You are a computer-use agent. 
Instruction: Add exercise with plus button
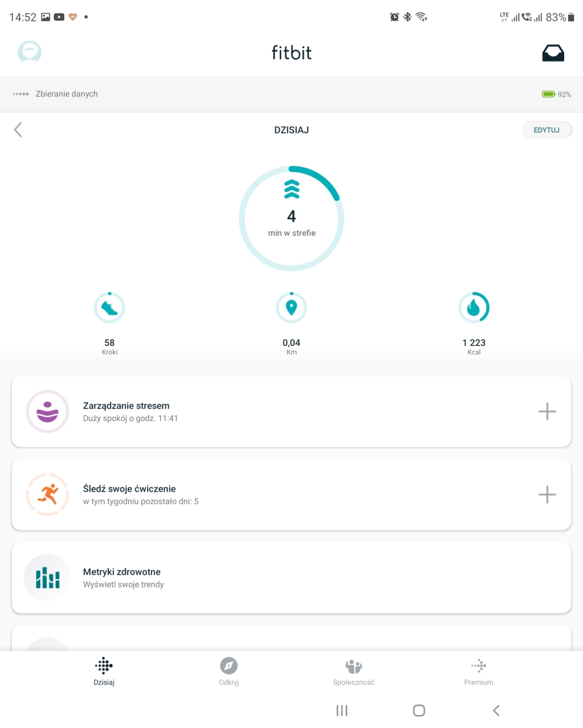547,495
